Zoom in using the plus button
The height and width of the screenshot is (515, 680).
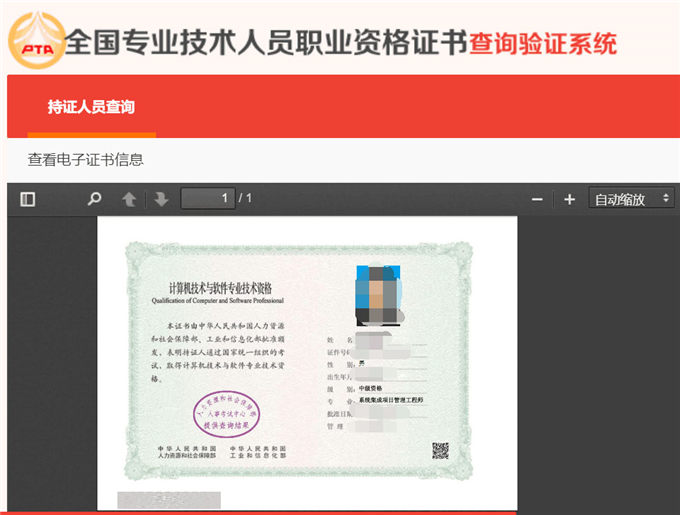point(570,199)
